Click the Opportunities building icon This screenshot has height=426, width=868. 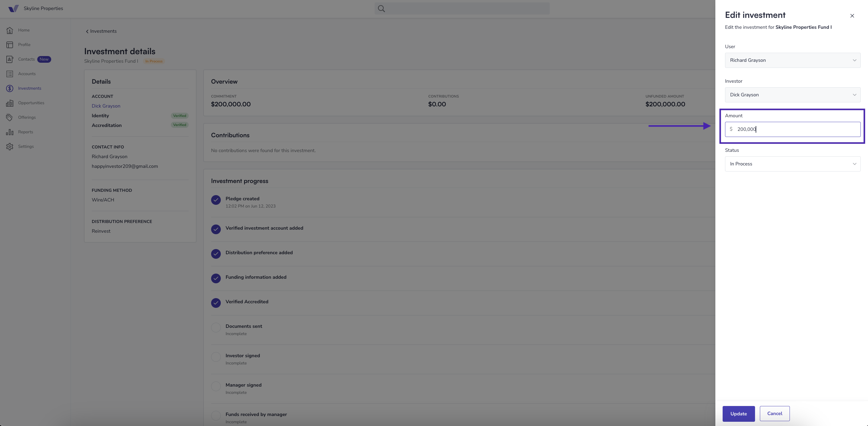(9, 103)
